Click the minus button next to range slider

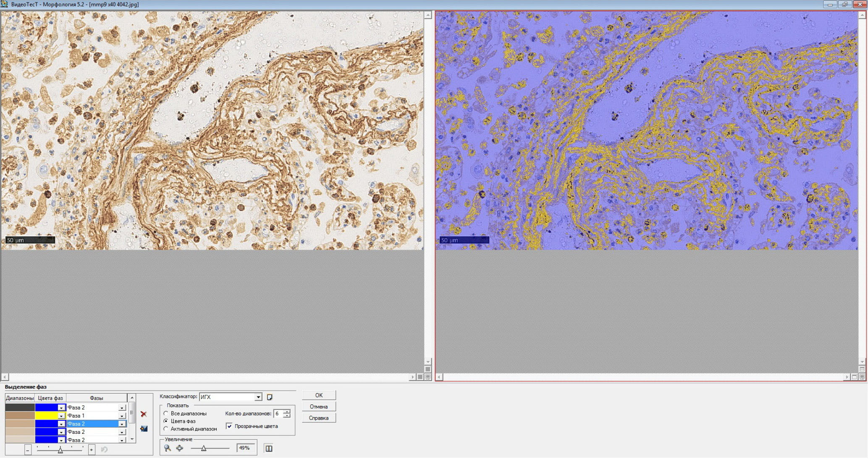click(x=28, y=450)
